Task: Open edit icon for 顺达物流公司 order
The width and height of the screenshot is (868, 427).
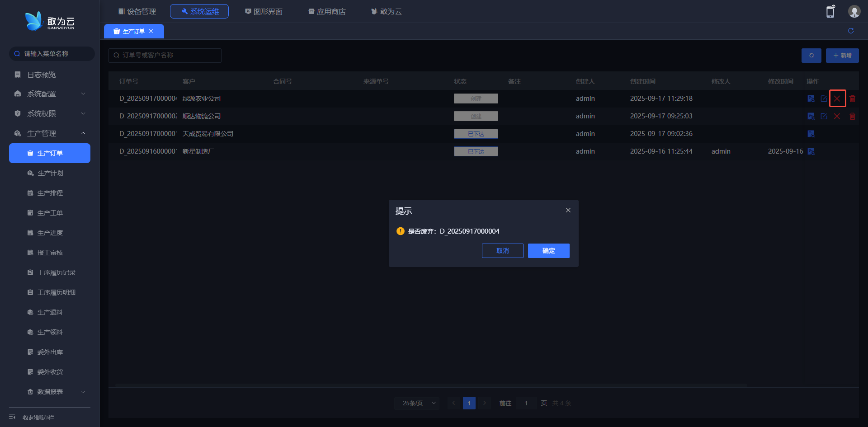Action: tap(824, 116)
